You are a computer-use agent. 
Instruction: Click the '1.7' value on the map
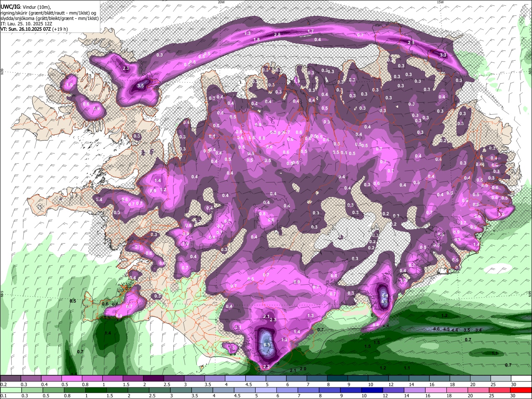click(310, 32)
